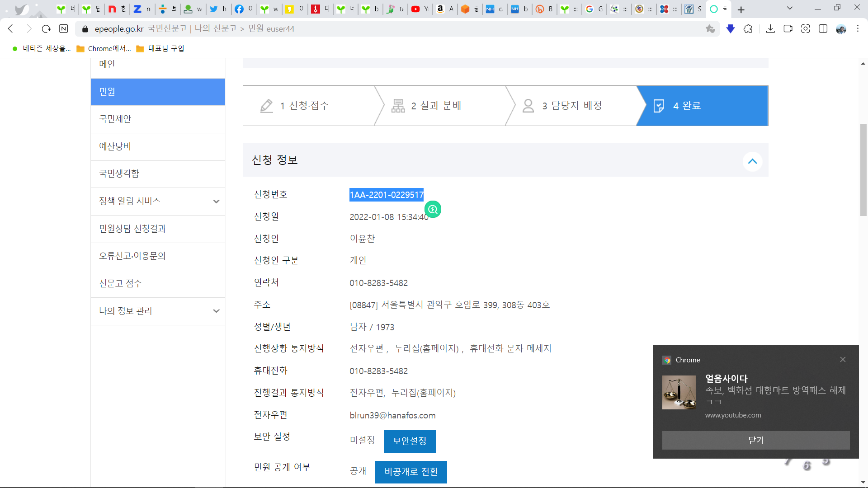Open the split side panel icon
Image resolution: width=868 pixels, height=488 pixels.
coord(823,29)
